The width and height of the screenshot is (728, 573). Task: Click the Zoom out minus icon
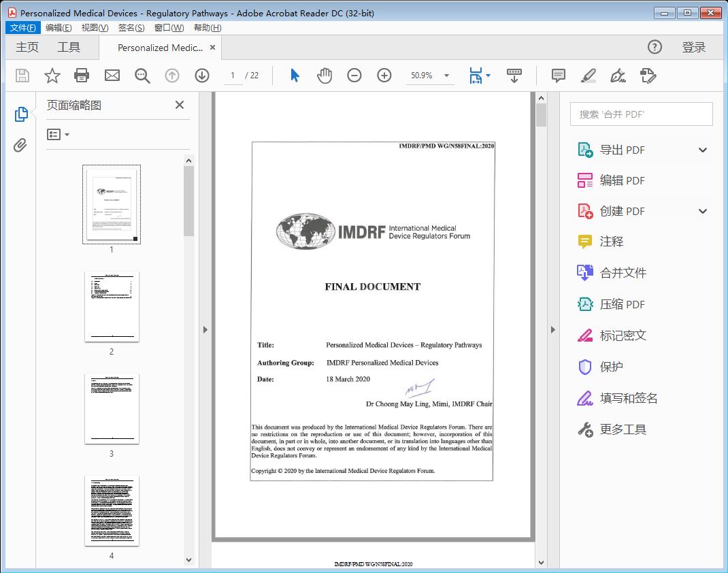click(354, 76)
